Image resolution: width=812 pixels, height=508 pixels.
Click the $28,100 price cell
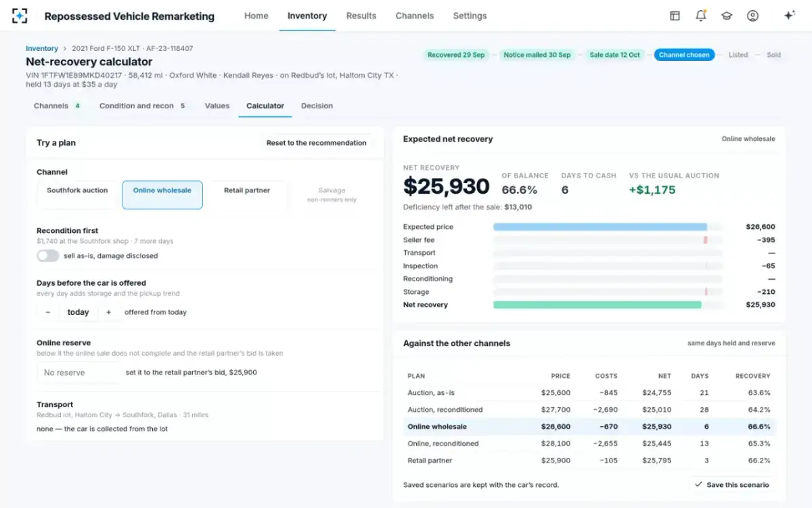point(556,444)
